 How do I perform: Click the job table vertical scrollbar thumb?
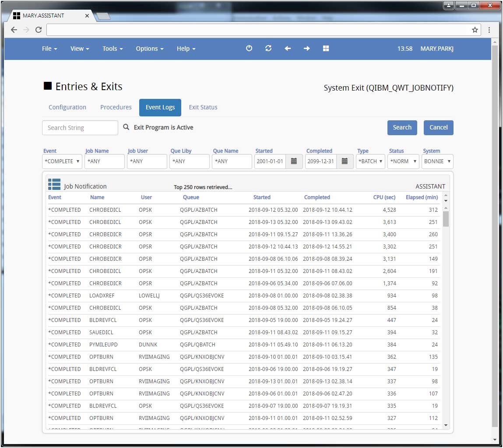[446, 219]
